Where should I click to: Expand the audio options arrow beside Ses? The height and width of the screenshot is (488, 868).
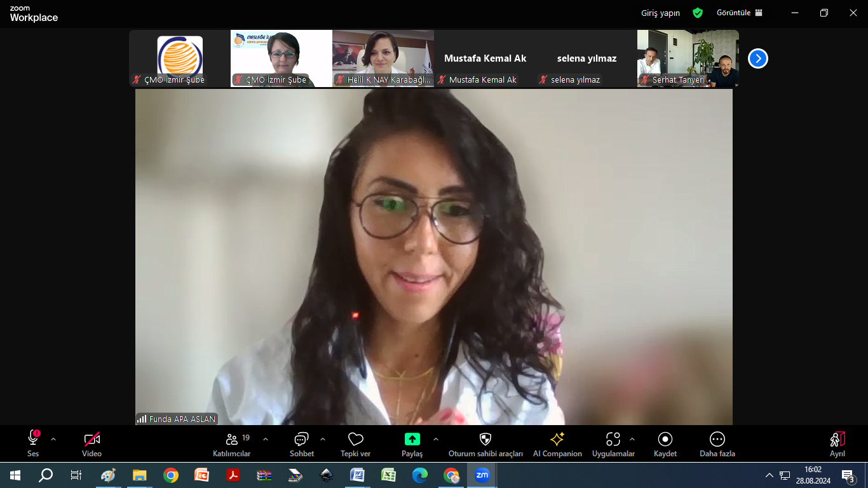click(x=53, y=439)
